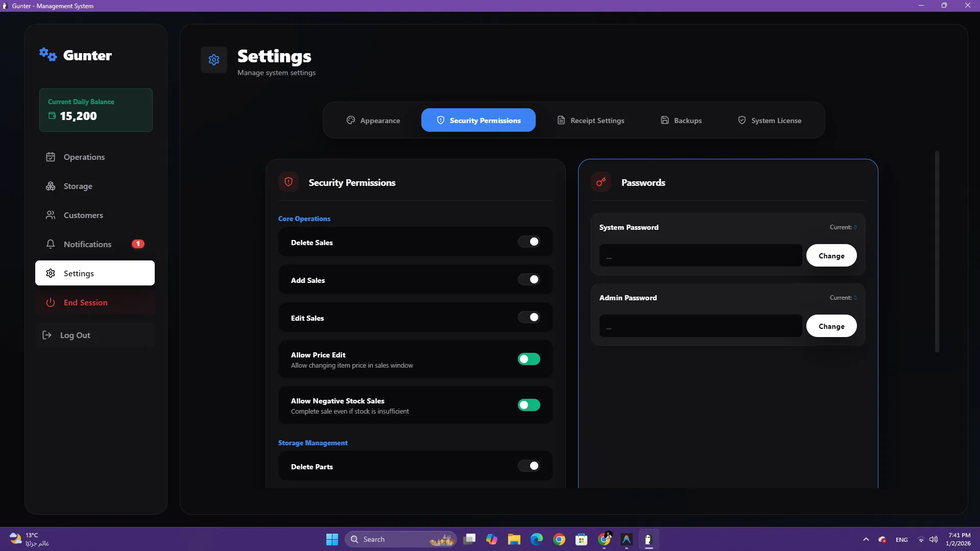Turn off Allow Negative Stock Sales
980x551 pixels.
529,405
